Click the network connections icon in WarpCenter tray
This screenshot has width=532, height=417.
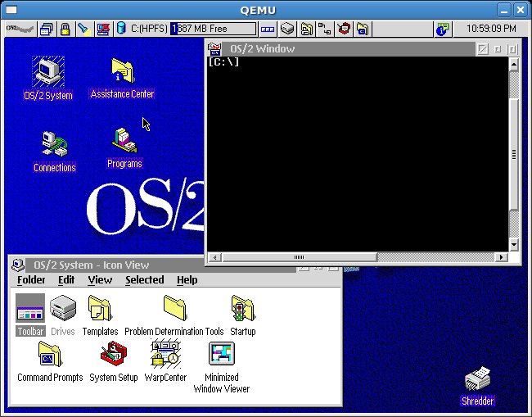point(325,29)
